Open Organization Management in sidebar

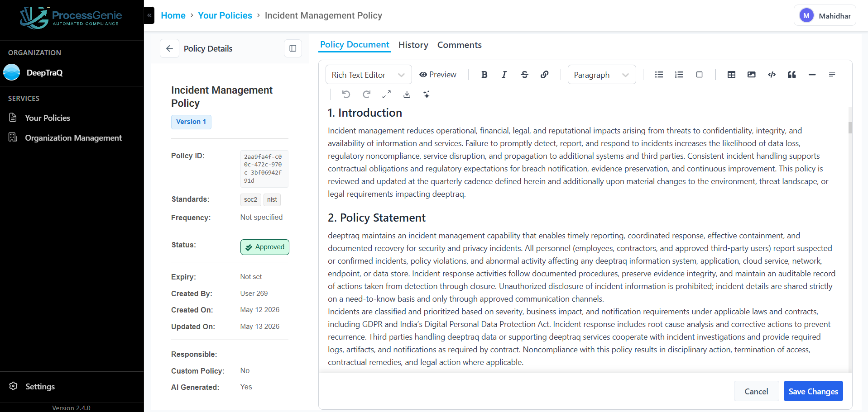pos(73,137)
